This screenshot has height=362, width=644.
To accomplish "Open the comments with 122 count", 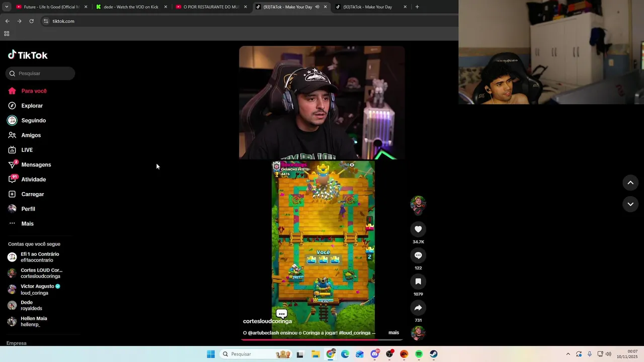I will [418, 255].
